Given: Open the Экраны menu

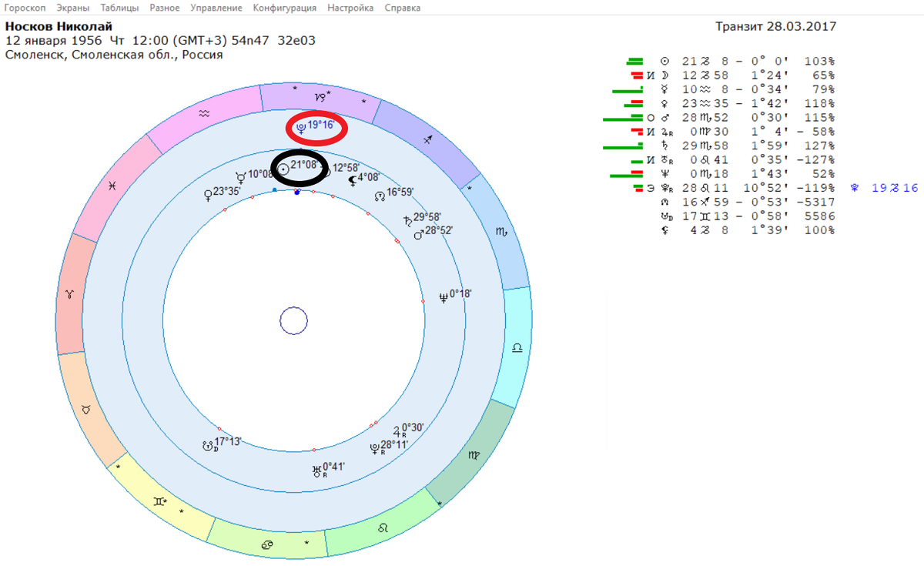Looking at the screenshot, I should pos(73,8).
